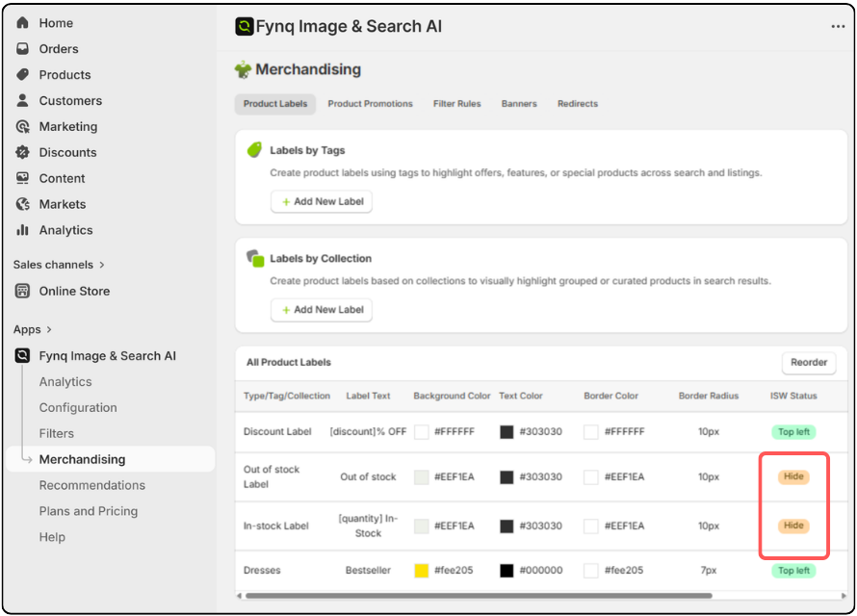
Task: Click the Labels by Collection stacked squares icon
Action: 255,258
